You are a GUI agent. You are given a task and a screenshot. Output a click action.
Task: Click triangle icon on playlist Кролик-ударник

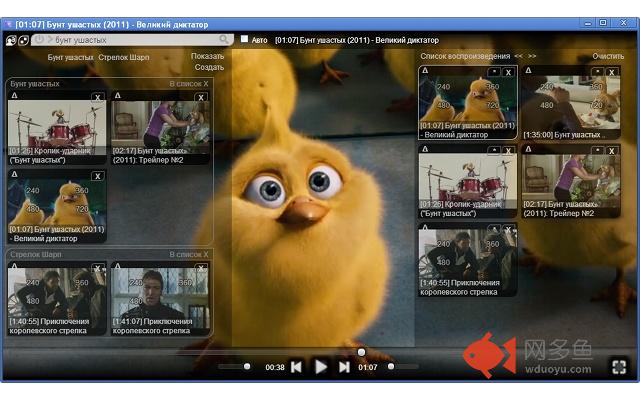click(425, 149)
